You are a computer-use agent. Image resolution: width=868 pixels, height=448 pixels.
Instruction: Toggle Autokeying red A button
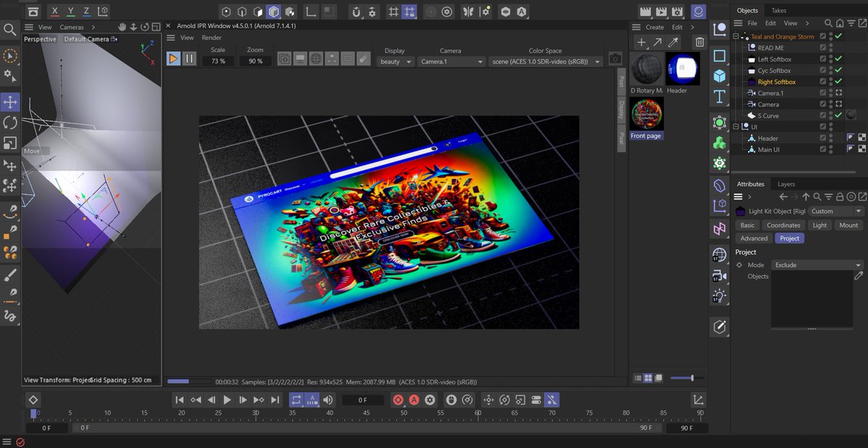coord(414,400)
